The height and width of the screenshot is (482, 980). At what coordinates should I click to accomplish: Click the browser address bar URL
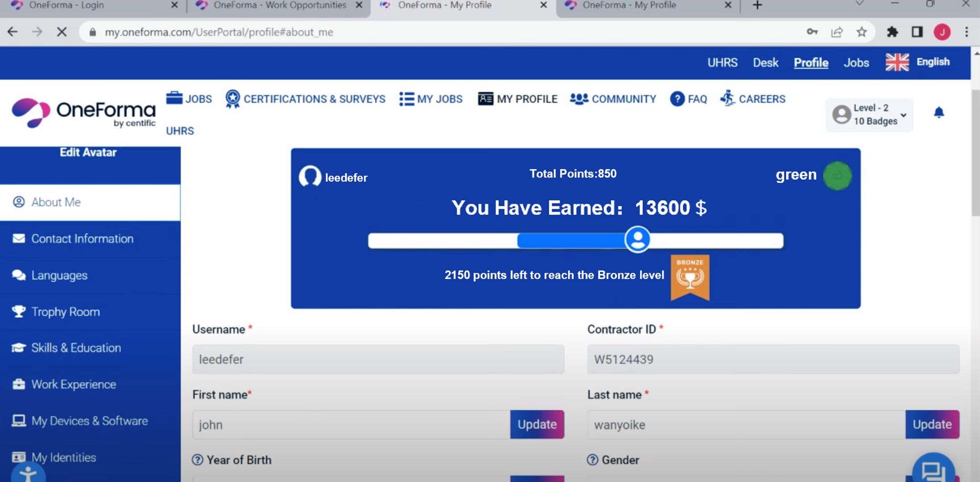pyautogui.click(x=219, y=32)
